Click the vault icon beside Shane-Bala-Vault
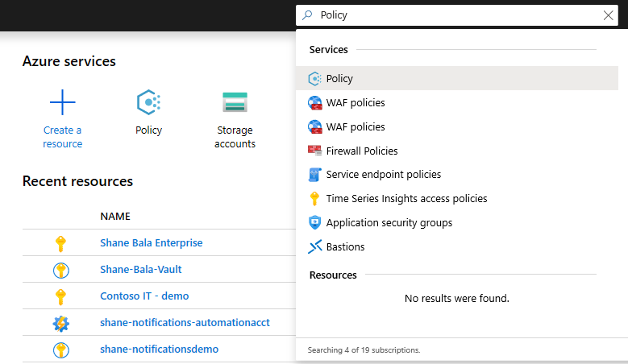The width and height of the screenshot is (628, 364). (x=61, y=271)
